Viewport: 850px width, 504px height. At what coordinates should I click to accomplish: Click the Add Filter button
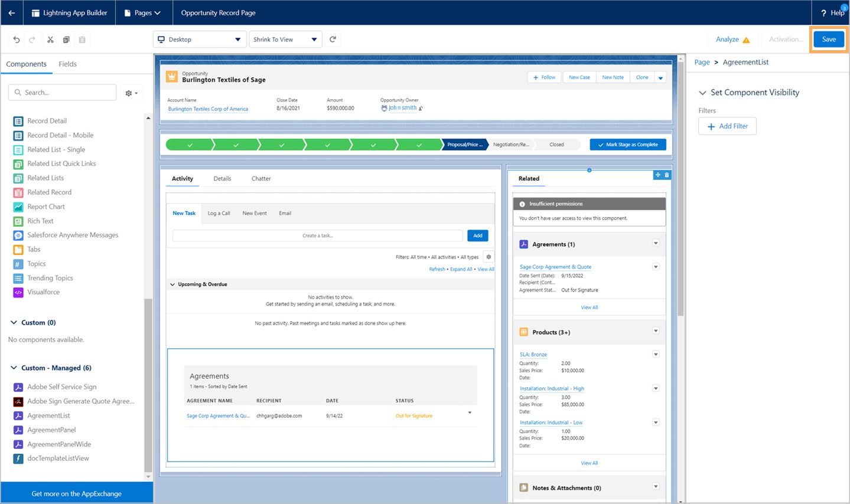727,126
